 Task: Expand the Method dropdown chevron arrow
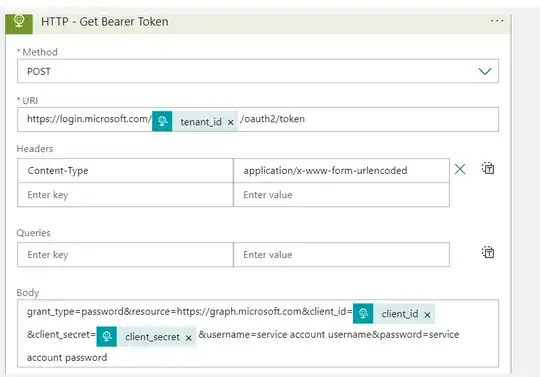[485, 71]
